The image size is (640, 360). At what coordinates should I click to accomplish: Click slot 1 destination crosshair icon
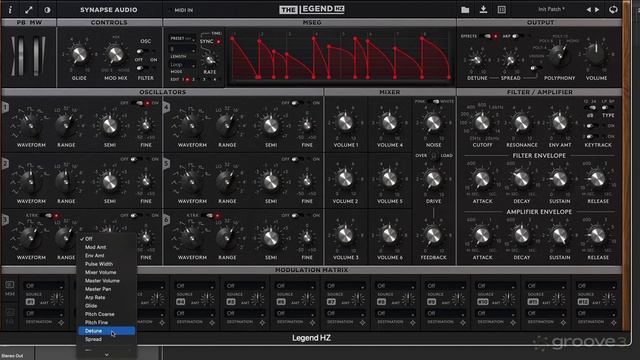point(61,322)
